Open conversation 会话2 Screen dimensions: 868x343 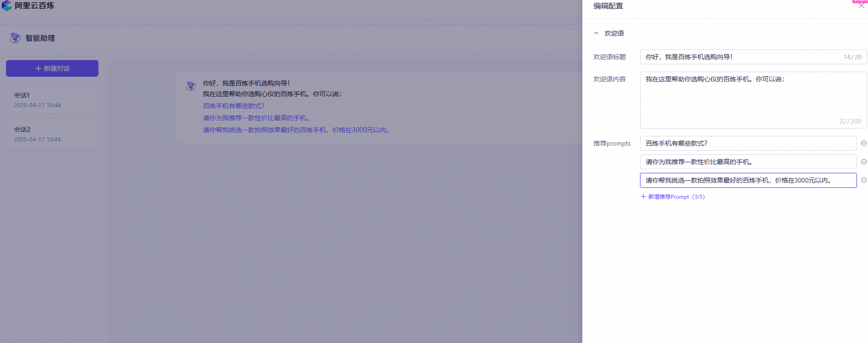52,134
